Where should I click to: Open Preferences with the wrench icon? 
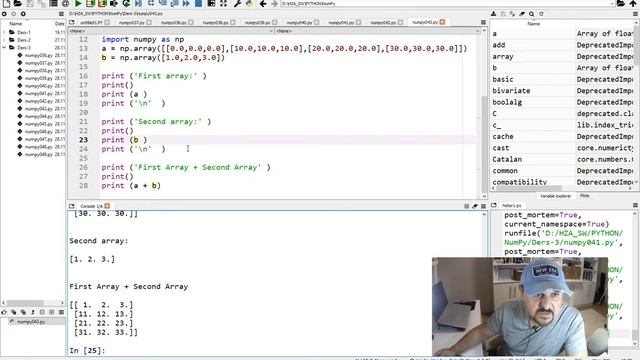pos(237,3)
